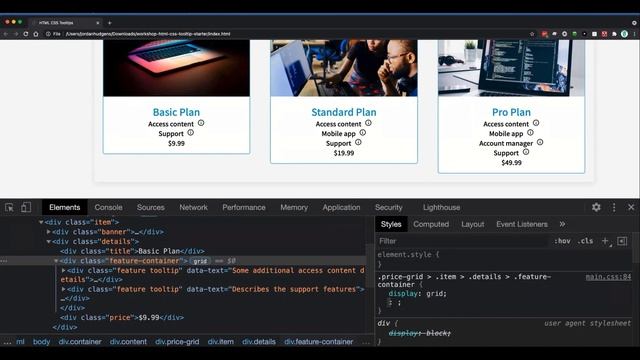The width and height of the screenshot is (640, 360).
Task: Reload the page in the browser
Action: pyautogui.click(x=26, y=34)
